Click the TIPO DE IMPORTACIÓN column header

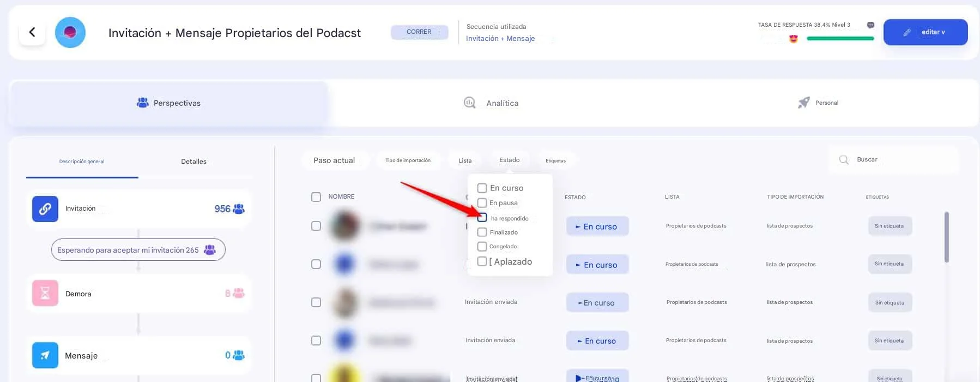pyautogui.click(x=795, y=197)
